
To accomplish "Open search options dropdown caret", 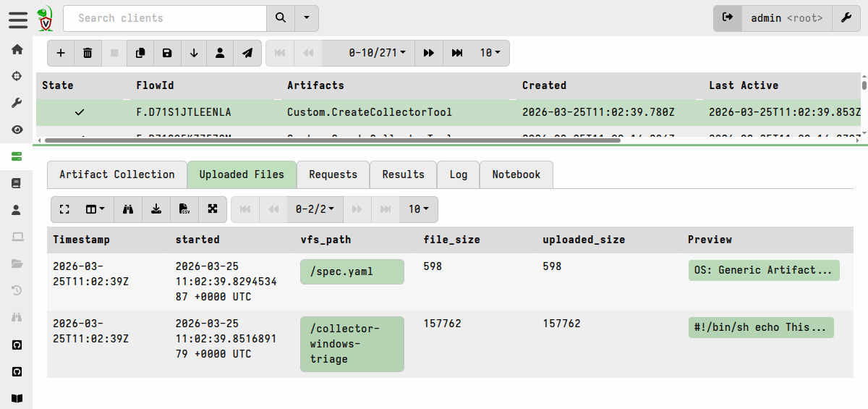I will click(307, 18).
